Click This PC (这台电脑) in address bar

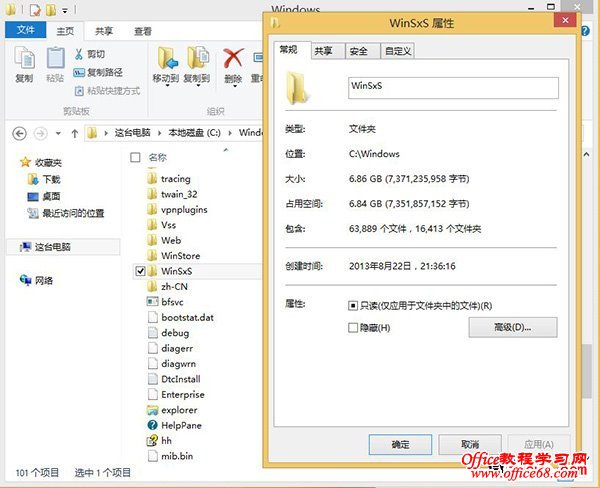132,133
